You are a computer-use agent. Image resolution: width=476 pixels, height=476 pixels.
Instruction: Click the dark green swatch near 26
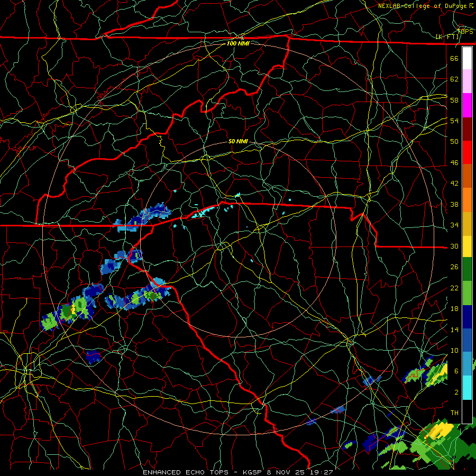coord(467,269)
